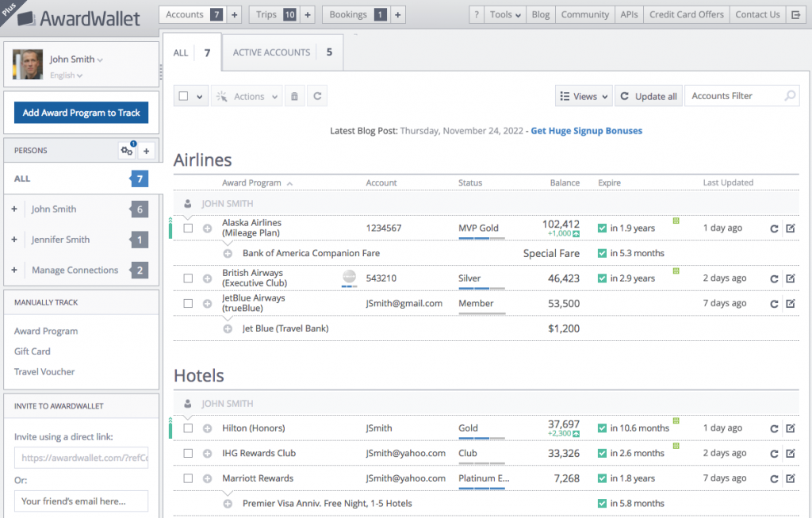Expand Jennifer Smith in persons list
Screen dimensions: 812x518
click(x=15, y=240)
